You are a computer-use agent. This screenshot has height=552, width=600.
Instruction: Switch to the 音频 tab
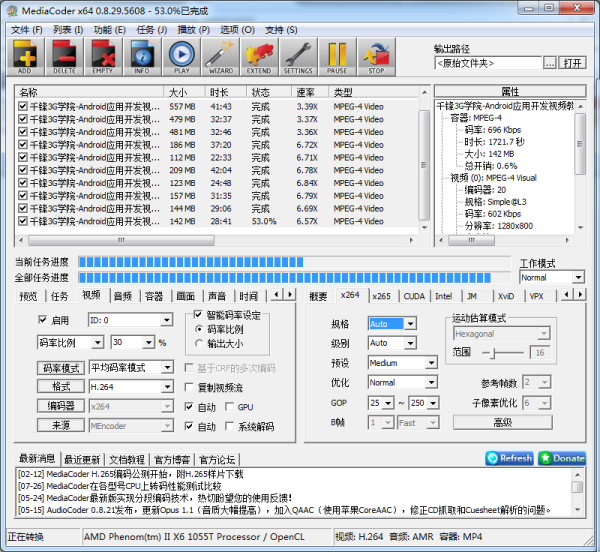click(x=123, y=296)
